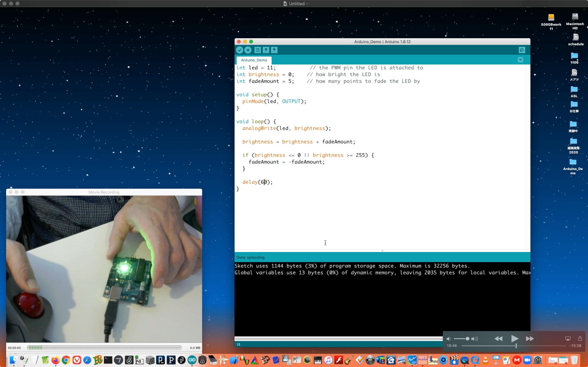Open the Trash in the Dock
The width and height of the screenshot is (588, 367).
pyautogui.click(x=574, y=360)
